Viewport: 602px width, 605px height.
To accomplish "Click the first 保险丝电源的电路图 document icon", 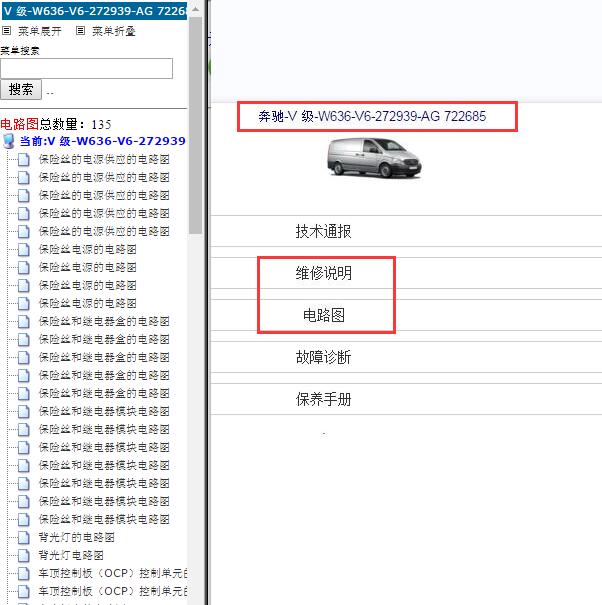I will click(x=24, y=249).
